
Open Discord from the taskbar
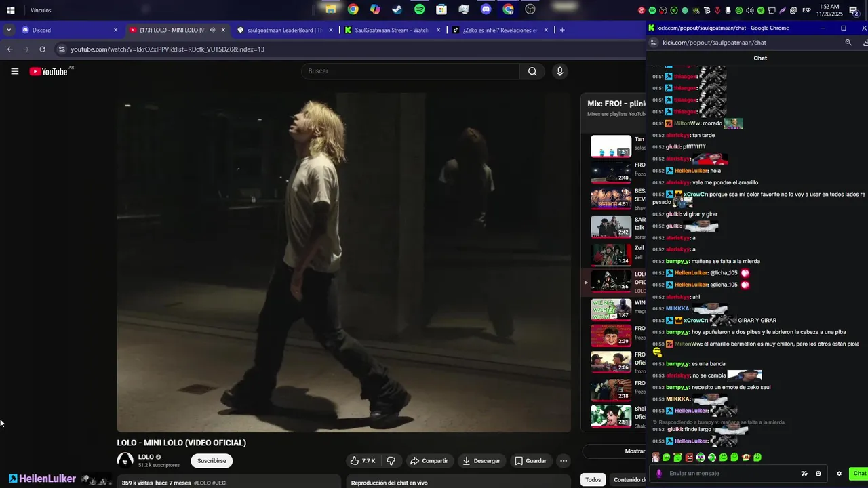[x=486, y=9]
